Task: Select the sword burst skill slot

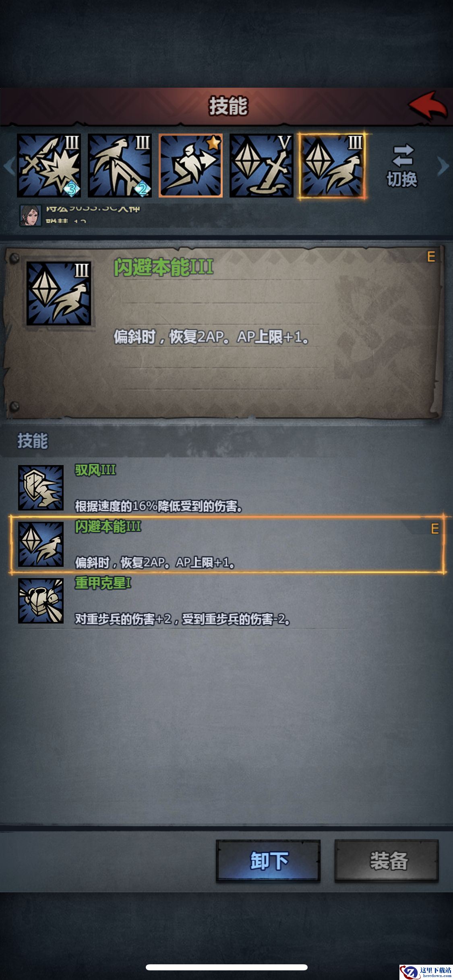Action: tap(49, 166)
